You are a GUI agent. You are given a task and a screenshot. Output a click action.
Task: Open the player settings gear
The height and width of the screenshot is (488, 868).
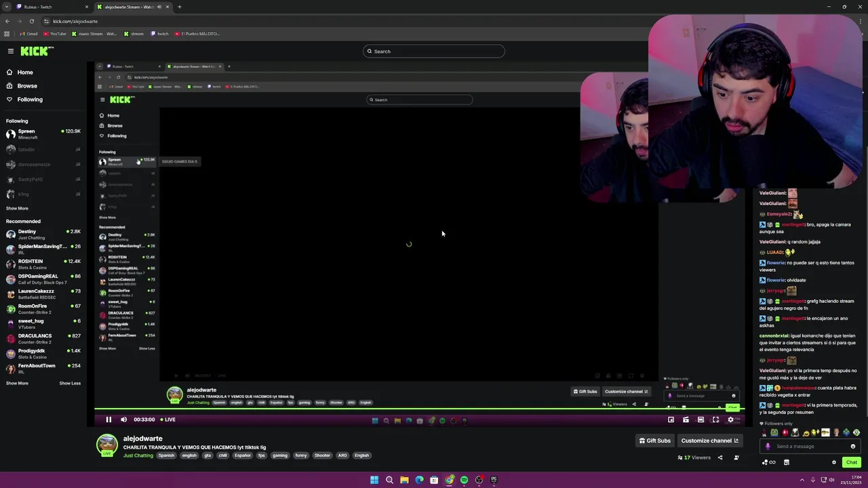[730, 420]
